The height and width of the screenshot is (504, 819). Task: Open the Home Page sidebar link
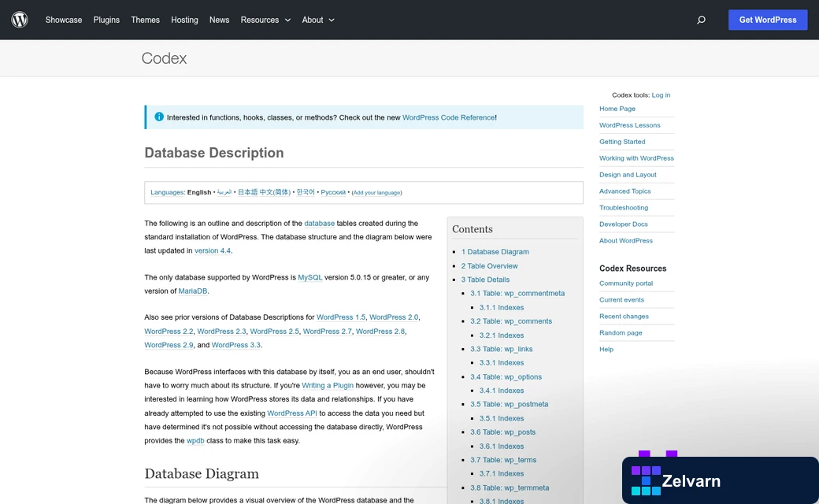pos(617,109)
